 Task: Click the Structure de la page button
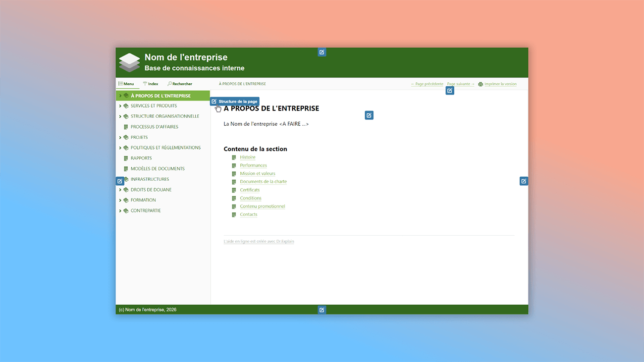tap(234, 101)
